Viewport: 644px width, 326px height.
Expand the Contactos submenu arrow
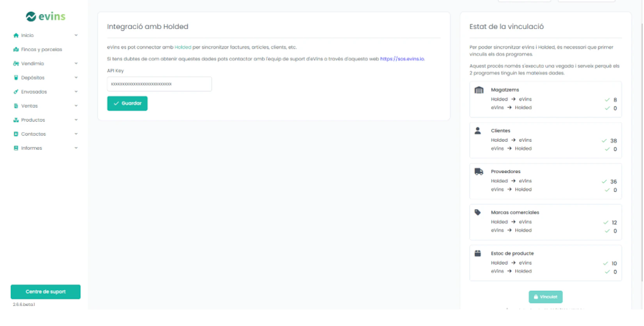(76, 134)
